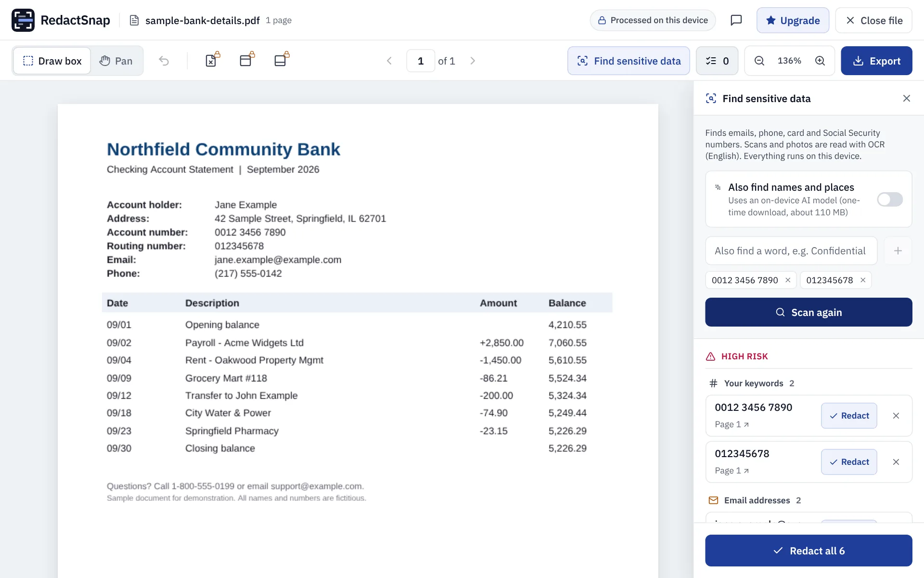Click Find sensitive data toolbar button
924x578 pixels.
pyautogui.click(x=629, y=61)
